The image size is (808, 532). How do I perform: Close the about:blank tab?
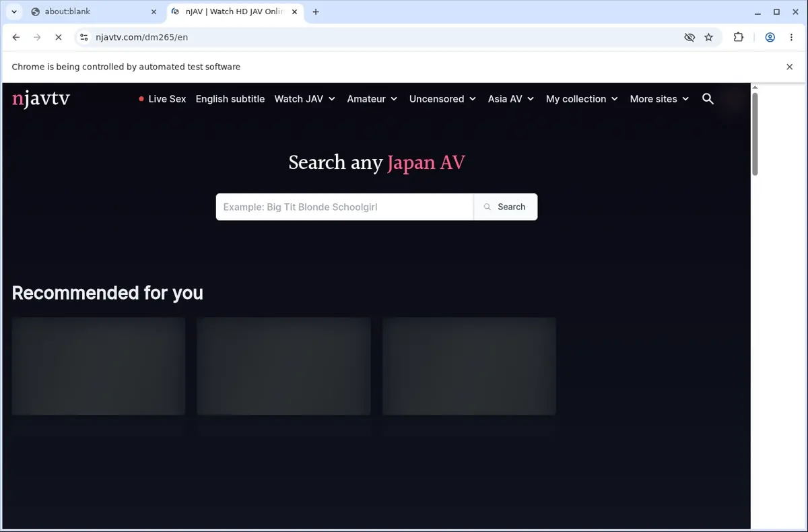(x=154, y=11)
